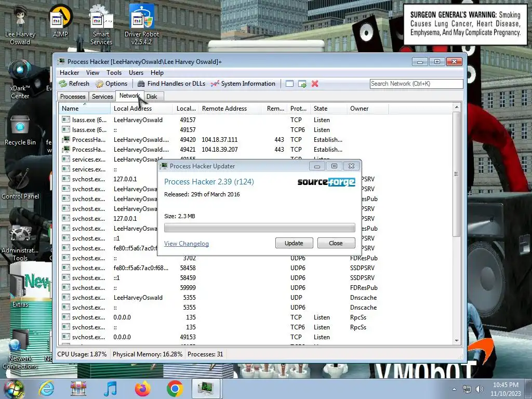The image size is (532, 399).
Task: Open Administrative Tools desktop icon
Action: click(x=20, y=243)
